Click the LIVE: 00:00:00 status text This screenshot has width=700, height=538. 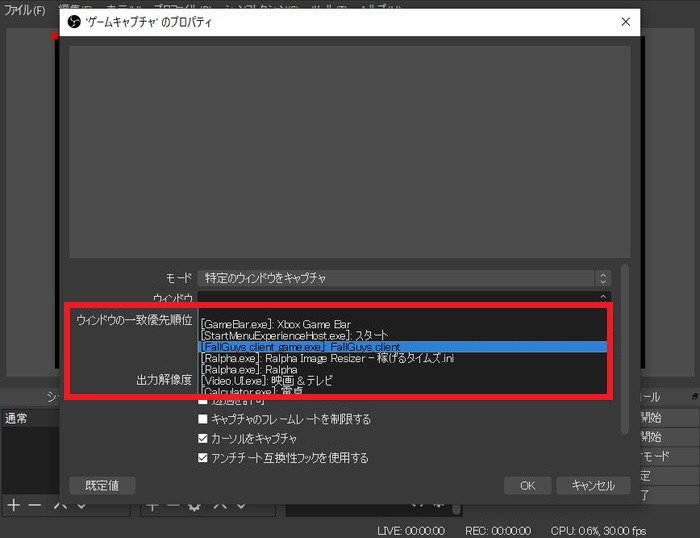411,531
